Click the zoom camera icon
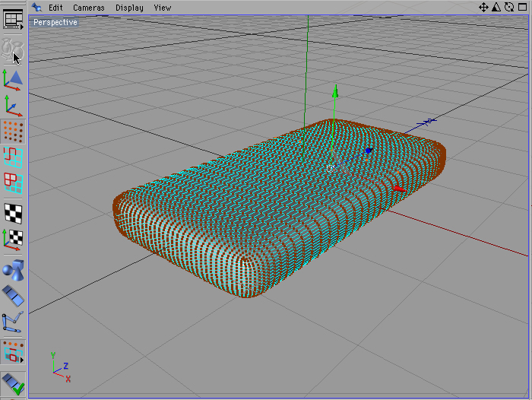The width and height of the screenshot is (532, 400). point(496,7)
